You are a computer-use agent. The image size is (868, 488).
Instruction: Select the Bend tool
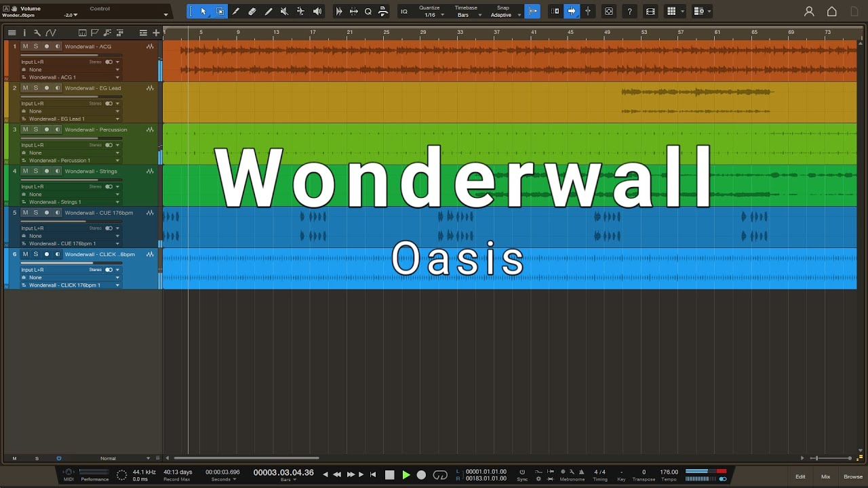tap(301, 12)
